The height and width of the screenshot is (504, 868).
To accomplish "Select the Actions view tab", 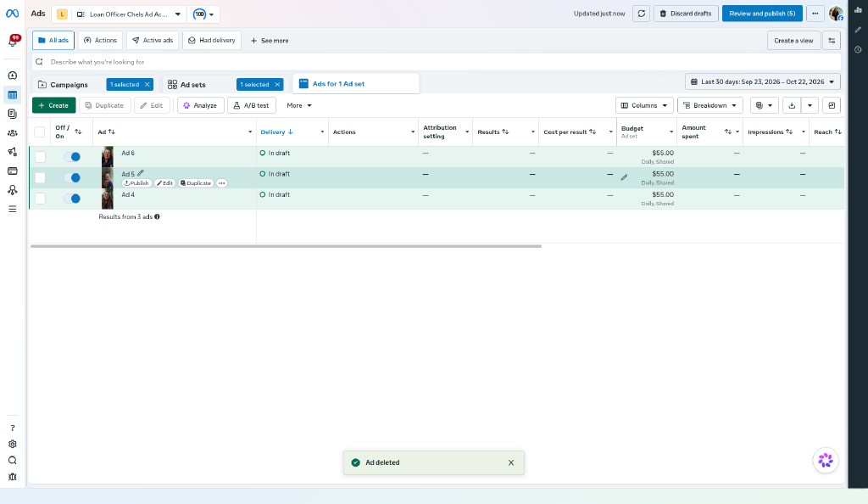I will pos(100,41).
